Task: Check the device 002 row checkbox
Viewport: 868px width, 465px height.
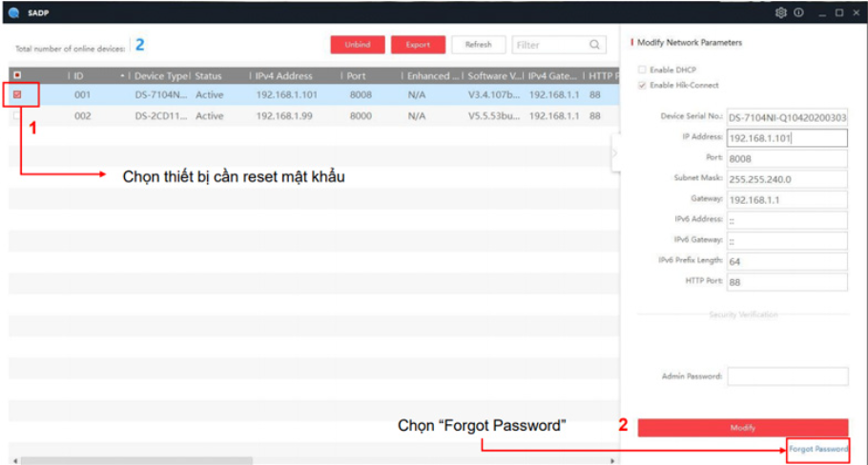Action: point(17,116)
